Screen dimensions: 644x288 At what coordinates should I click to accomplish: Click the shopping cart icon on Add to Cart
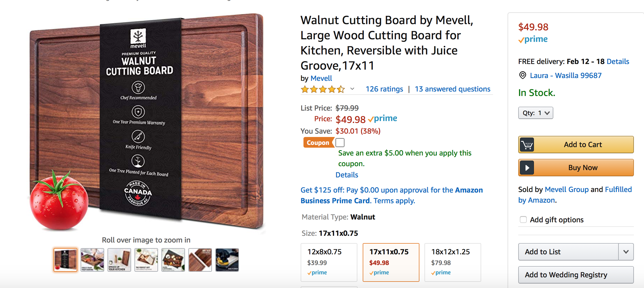coord(527,145)
